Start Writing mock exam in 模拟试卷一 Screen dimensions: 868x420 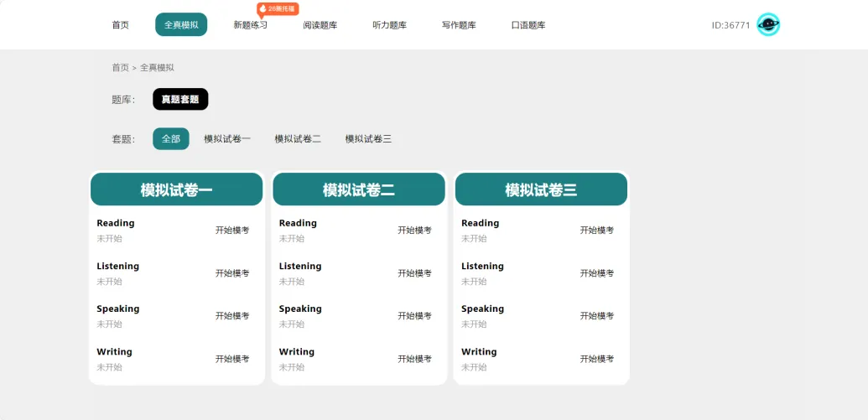pyautogui.click(x=232, y=359)
